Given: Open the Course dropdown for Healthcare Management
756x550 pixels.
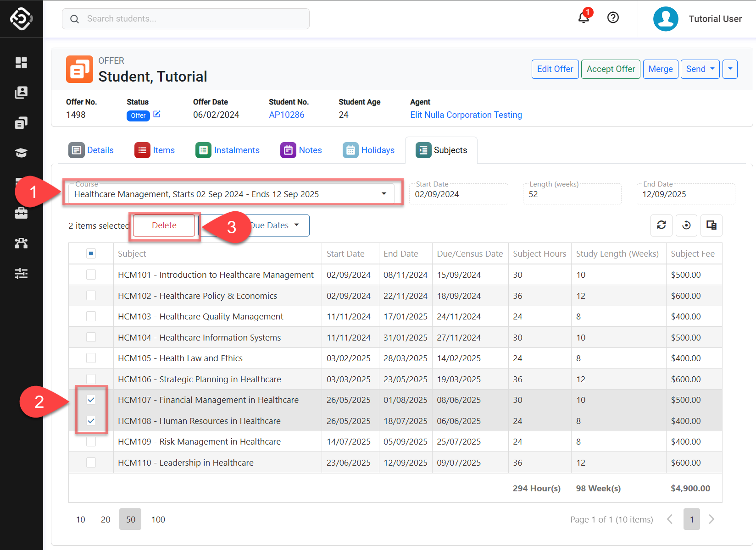Looking at the screenshot, I should 231,194.
